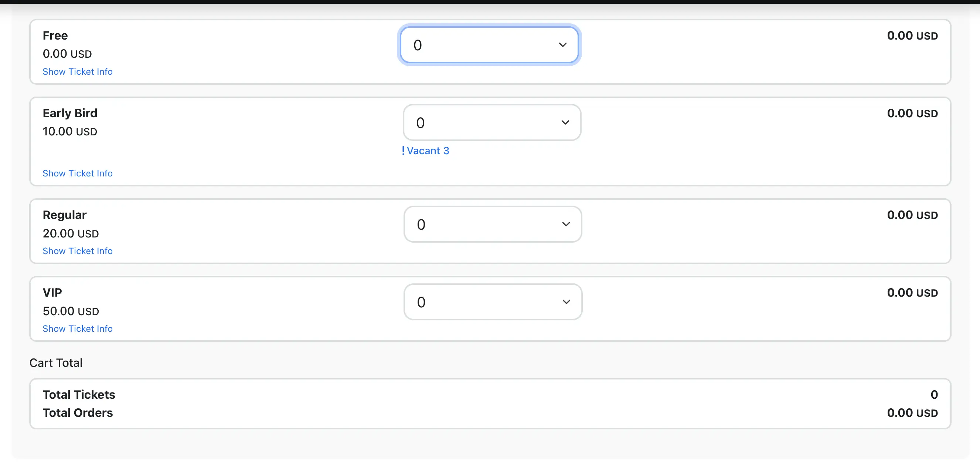Click the Cart Total heading
Viewport: 980px width, 469px height.
point(56,363)
